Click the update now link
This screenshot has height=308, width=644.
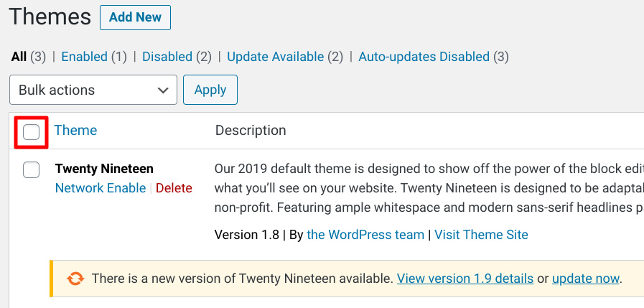[x=585, y=279]
